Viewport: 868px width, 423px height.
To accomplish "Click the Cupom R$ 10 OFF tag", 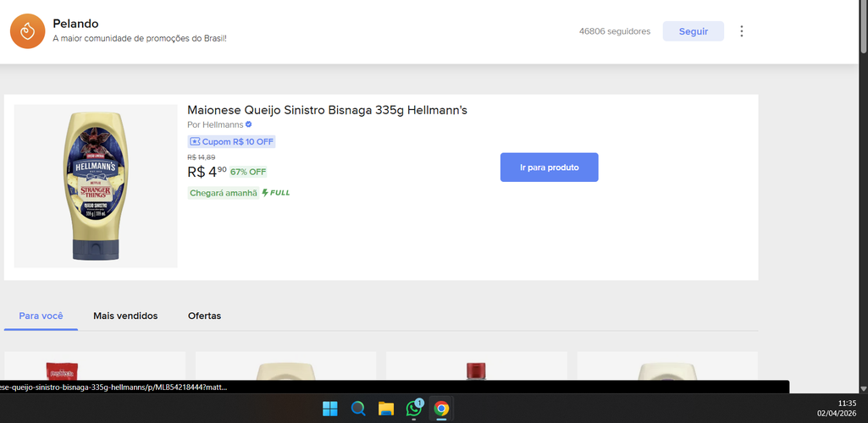I will pos(231,141).
